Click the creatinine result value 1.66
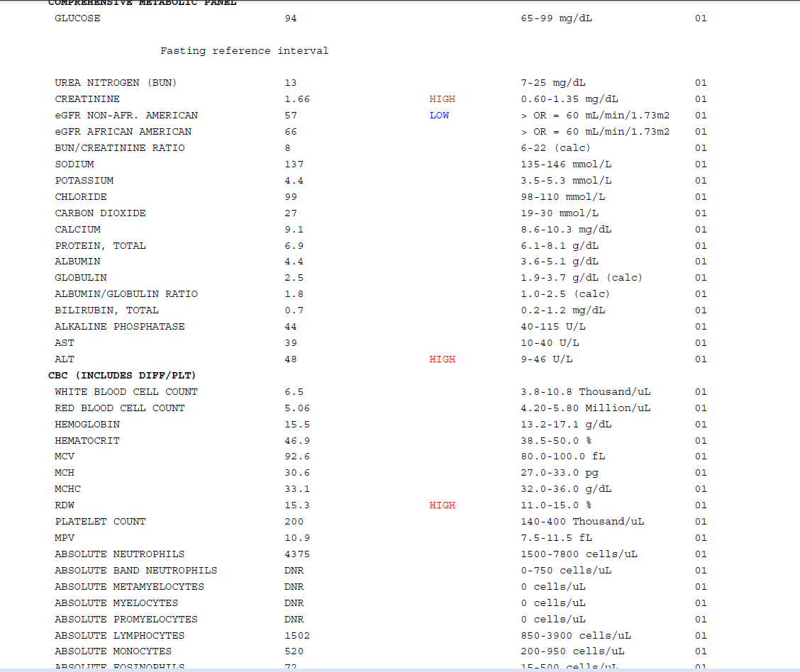Screen dimensions: 800x672 pos(297,99)
